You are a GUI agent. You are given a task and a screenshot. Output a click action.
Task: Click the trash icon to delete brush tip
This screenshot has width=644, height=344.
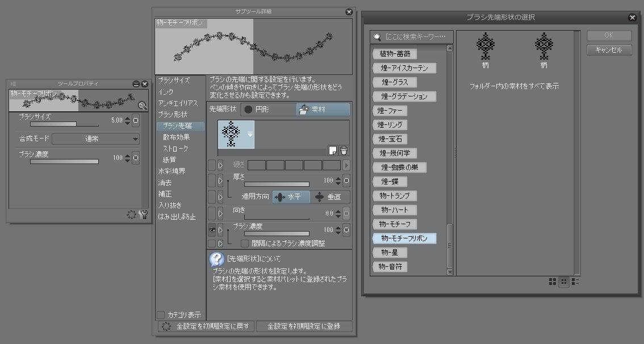[344, 150]
